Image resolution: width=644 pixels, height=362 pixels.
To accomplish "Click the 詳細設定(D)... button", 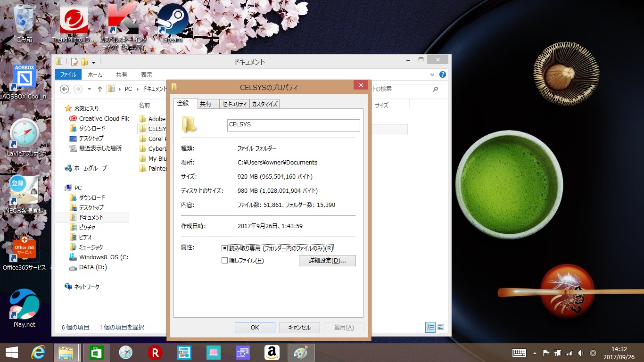I will (x=327, y=261).
